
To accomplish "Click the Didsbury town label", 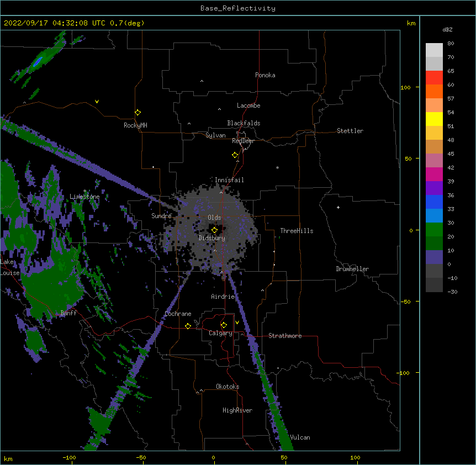I will pos(212,238).
